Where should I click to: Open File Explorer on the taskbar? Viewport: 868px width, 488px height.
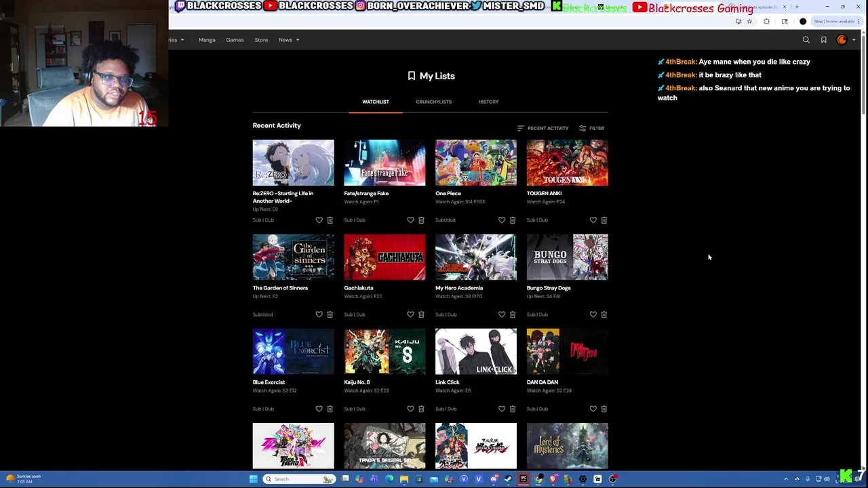click(x=404, y=479)
